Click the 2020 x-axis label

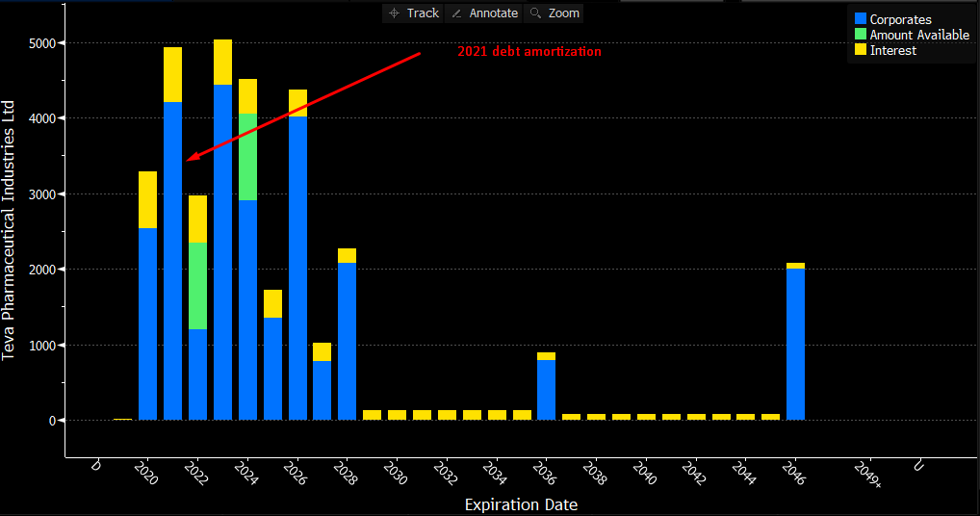click(x=145, y=473)
